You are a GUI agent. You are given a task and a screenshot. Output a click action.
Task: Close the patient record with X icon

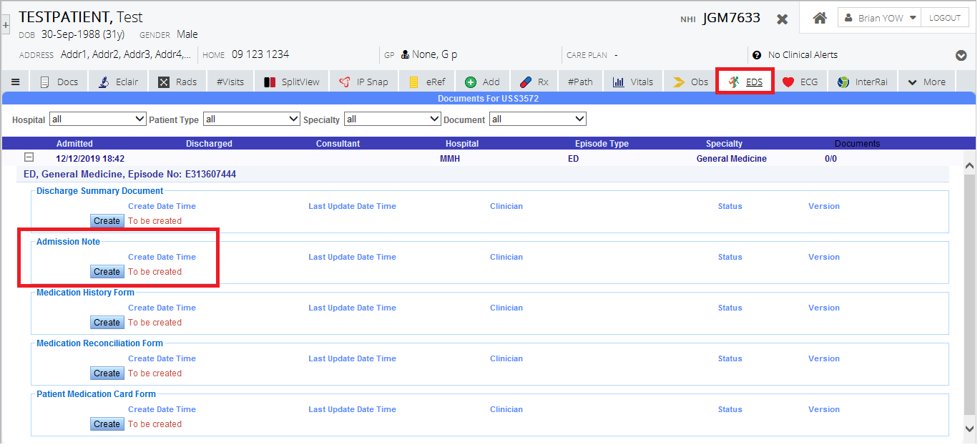click(x=783, y=19)
